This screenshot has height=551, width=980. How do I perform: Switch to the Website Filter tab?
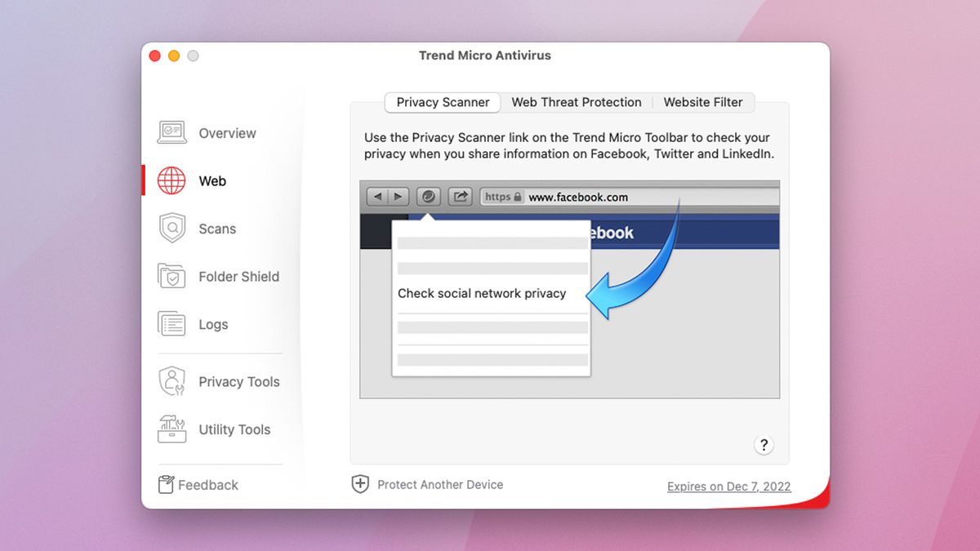(703, 102)
